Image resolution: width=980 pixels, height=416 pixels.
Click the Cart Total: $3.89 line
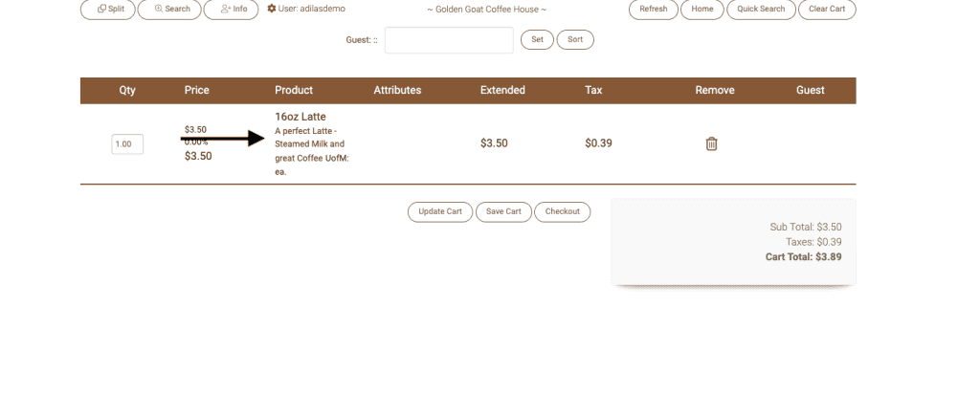pos(803,256)
